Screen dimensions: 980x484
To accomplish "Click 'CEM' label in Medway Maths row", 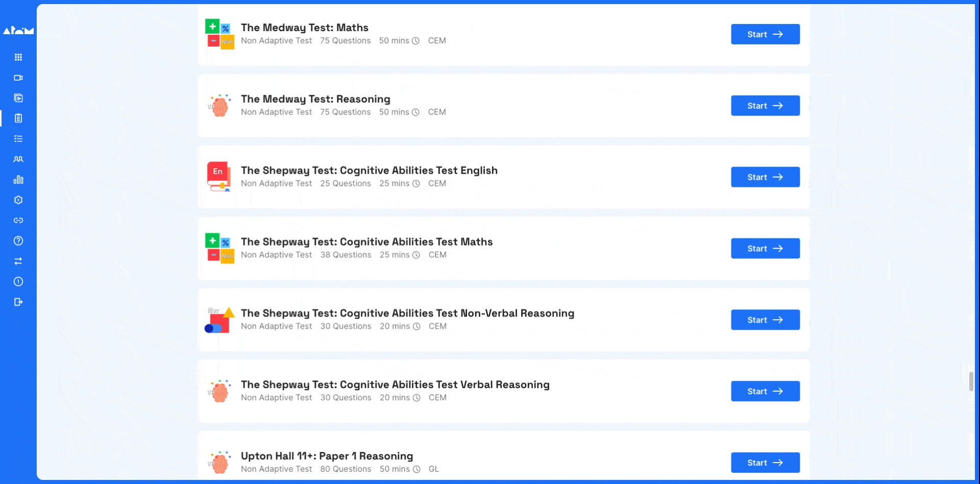I will [437, 40].
